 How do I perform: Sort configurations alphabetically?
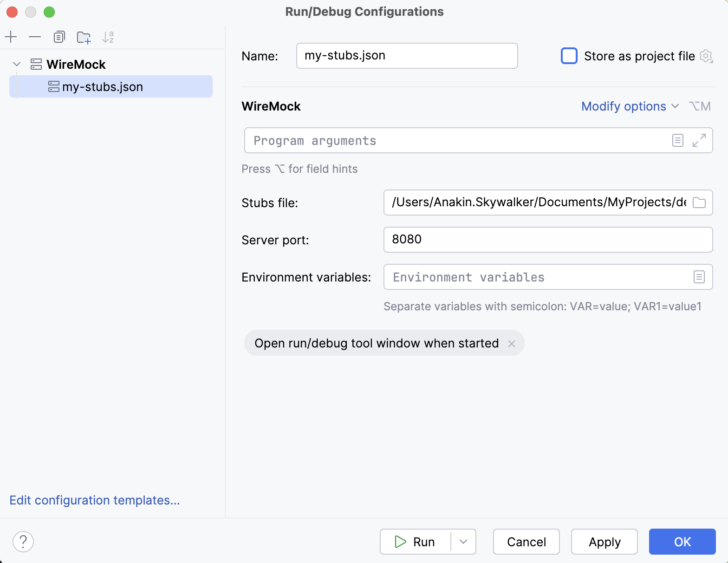pyautogui.click(x=108, y=37)
